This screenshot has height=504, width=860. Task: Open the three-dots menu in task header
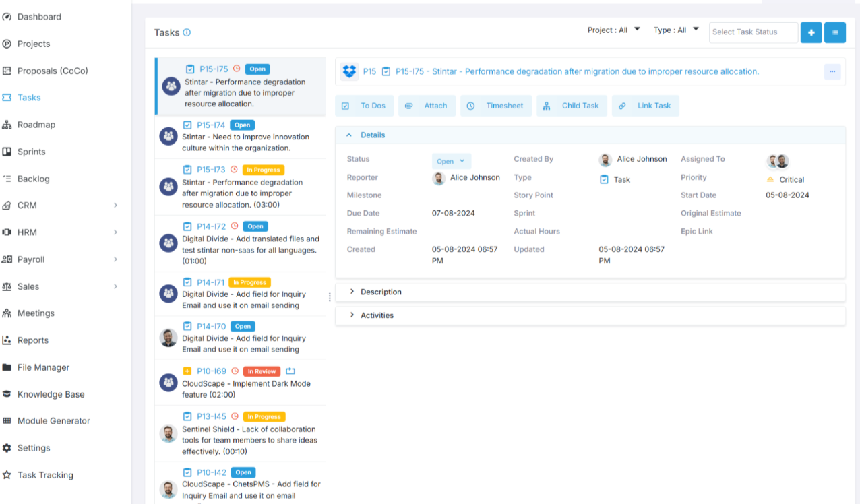coord(832,71)
